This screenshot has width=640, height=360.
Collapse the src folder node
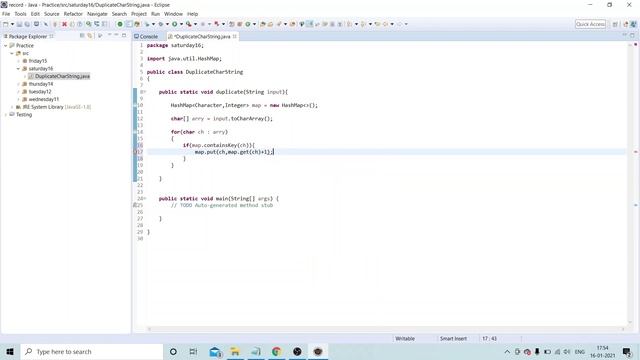[12, 53]
